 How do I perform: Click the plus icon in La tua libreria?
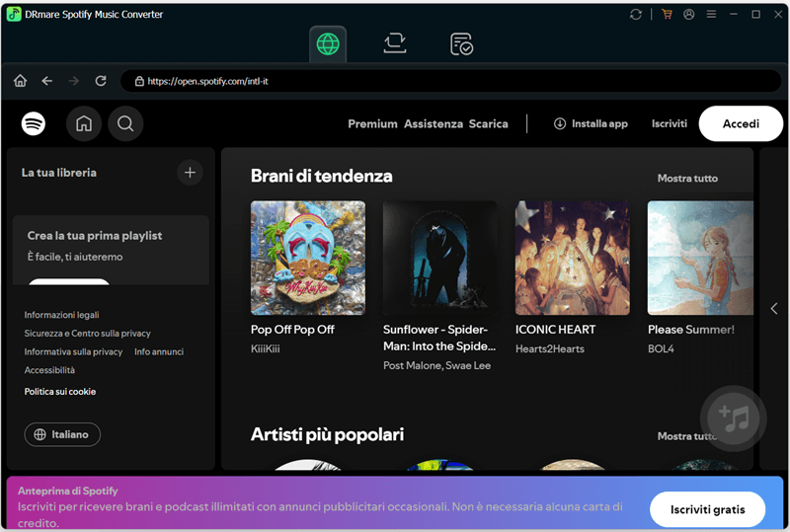pyautogui.click(x=190, y=173)
